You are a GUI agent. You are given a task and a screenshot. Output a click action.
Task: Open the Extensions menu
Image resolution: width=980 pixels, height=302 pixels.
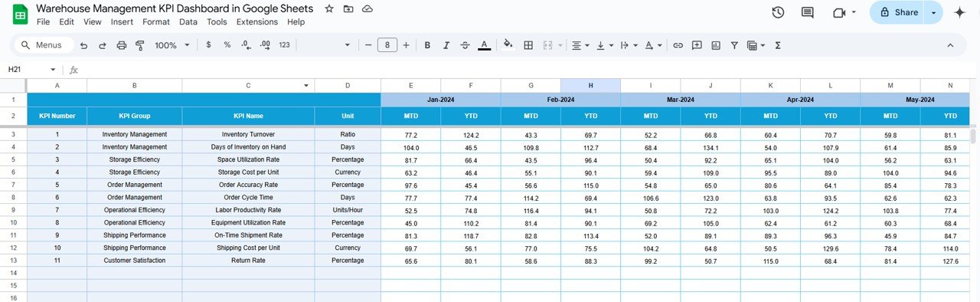pyautogui.click(x=257, y=22)
